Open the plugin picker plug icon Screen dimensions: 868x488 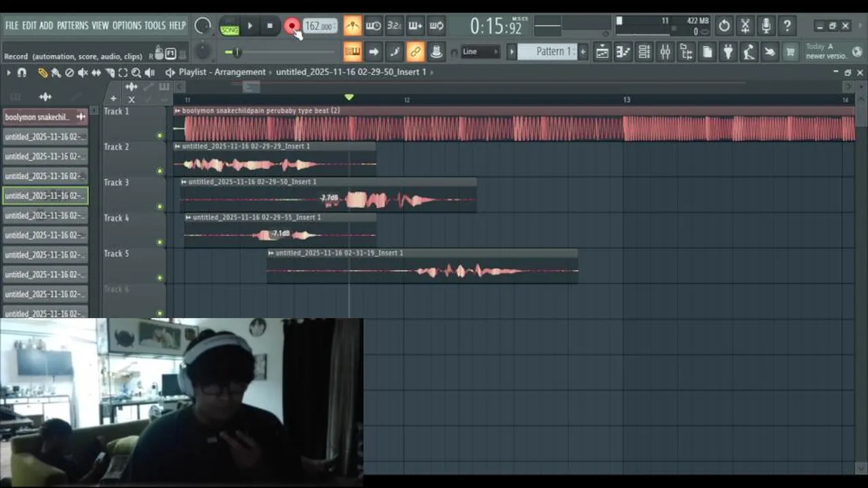pyautogui.click(x=728, y=52)
